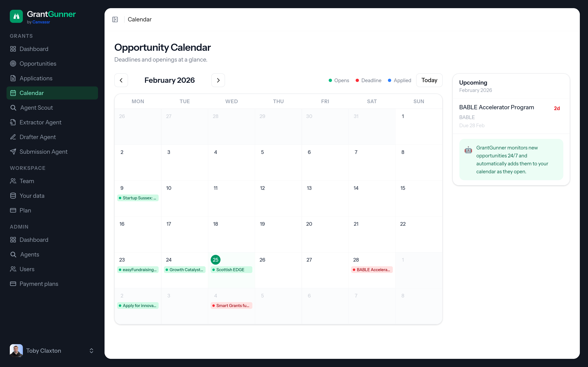Open Agent Scout search icon
588x367 pixels.
[13, 107]
